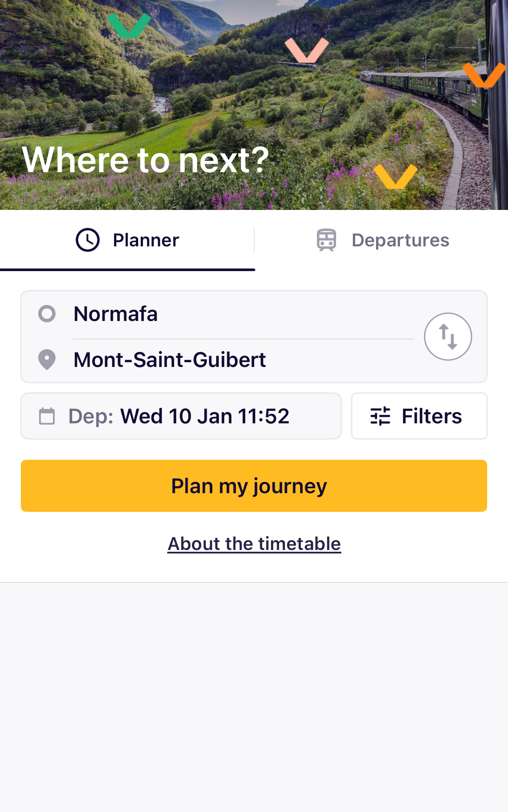Click the green chevron on the photo
This screenshot has height=812, width=508.
pyautogui.click(x=129, y=25)
